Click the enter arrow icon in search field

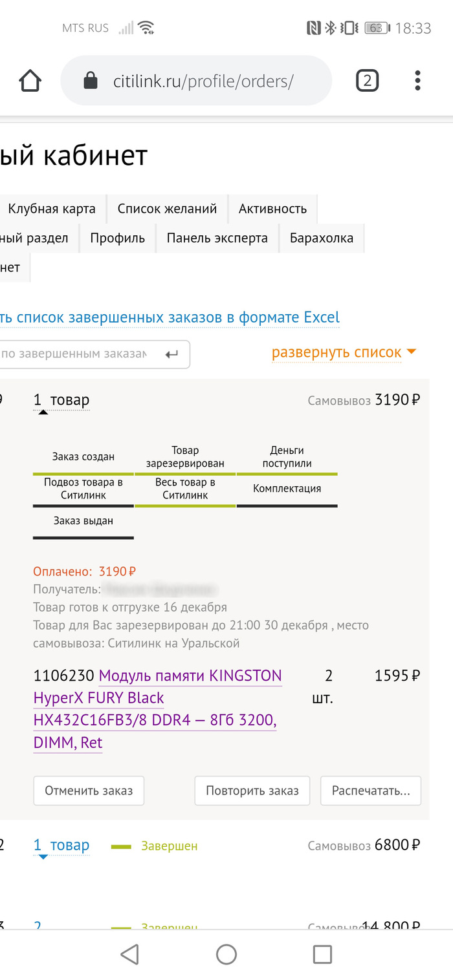click(171, 354)
